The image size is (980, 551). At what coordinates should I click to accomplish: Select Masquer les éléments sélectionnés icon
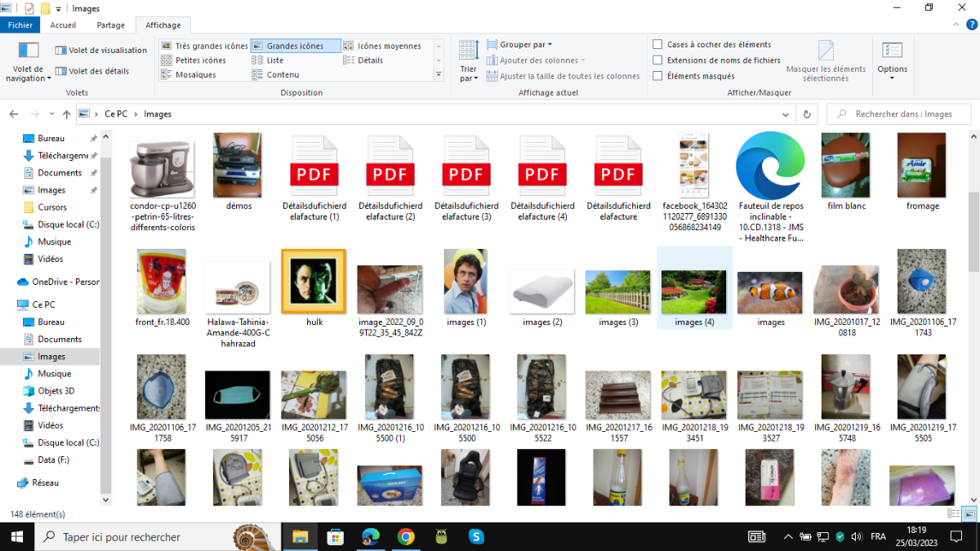click(826, 61)
